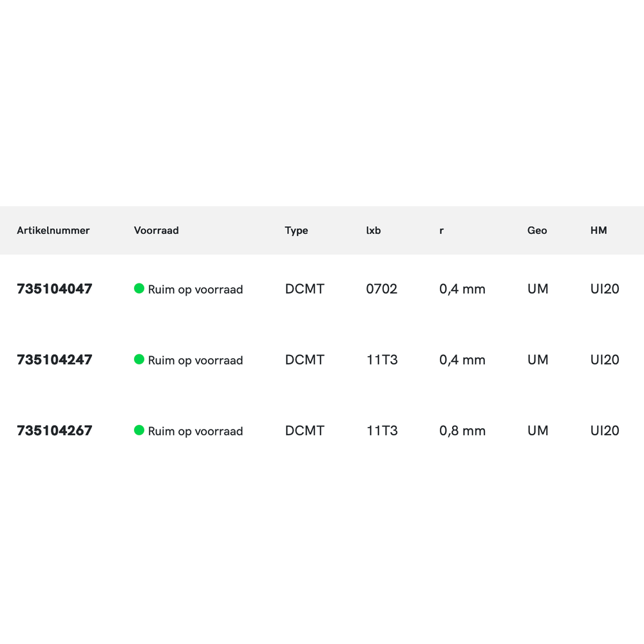Image resolution: width=644 pixels, height=644 pixels.
Task: Sort by Artikelnummer column header
Action: (x=53, y=231)
